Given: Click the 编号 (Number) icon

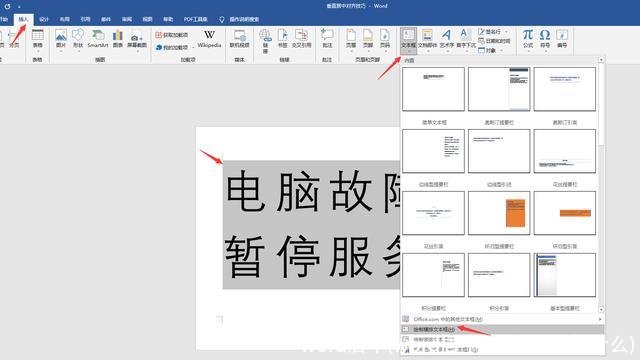Looking at the screenshot, I should pos(562,39).
